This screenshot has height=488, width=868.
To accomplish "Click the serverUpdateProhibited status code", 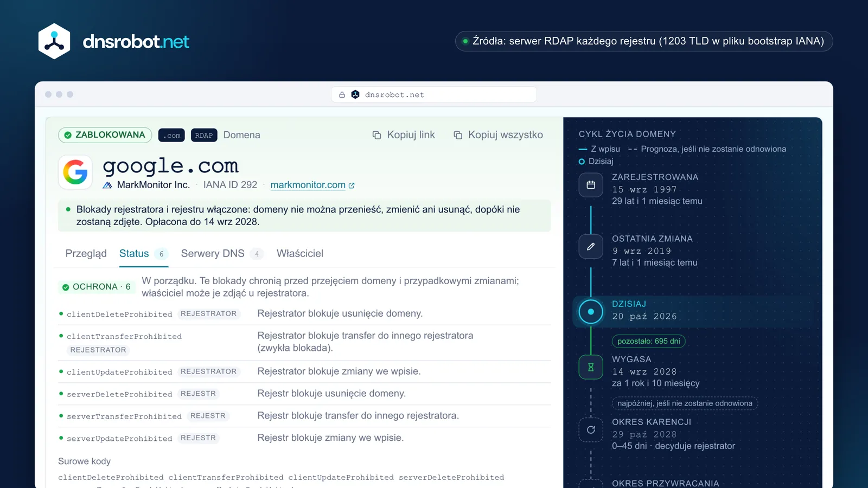I will 119,439.
